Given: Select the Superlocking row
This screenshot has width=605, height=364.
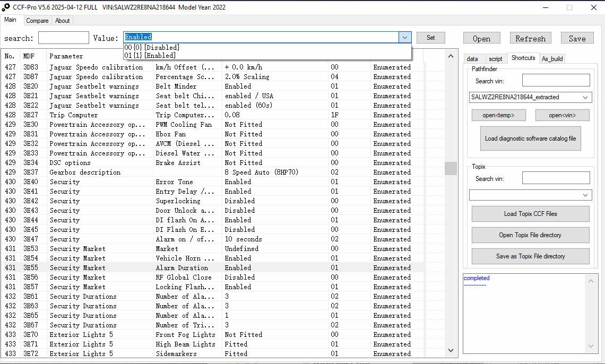Looking at the screenshot, I should click(x=212, y=201).
